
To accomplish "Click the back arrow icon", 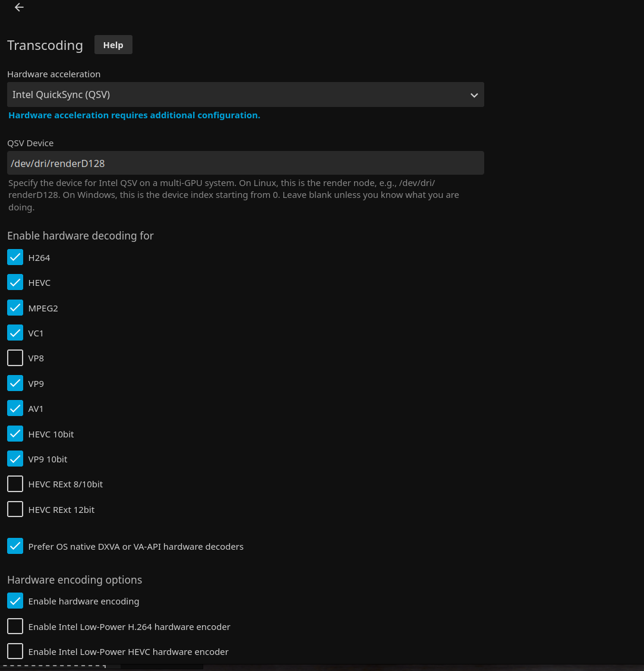I will coord(19,7).
